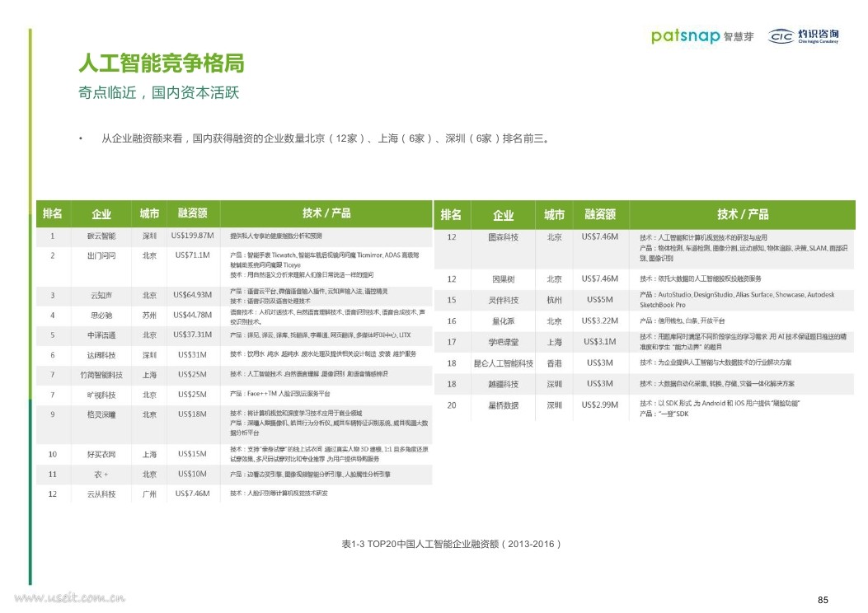Click company name 格灵深瞳
The width and height of the screenshot is (868, 613).
click(101, 414)
